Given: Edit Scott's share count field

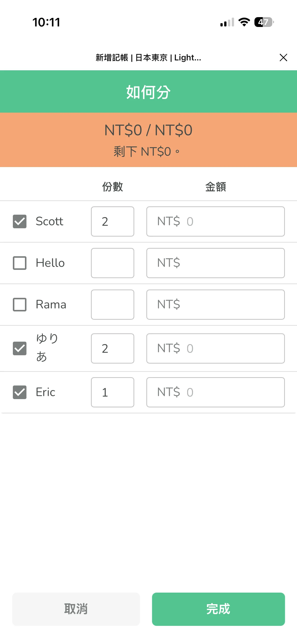Looking at the screenshot, I should click(112, 221).
